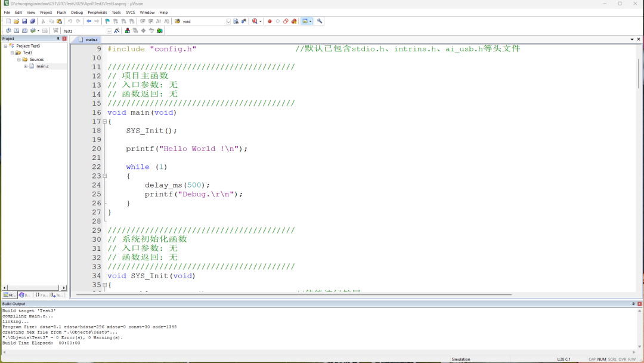644x363 pixels.
Task: Open Configuration with the wrench icon
Action: pos(320,21)
